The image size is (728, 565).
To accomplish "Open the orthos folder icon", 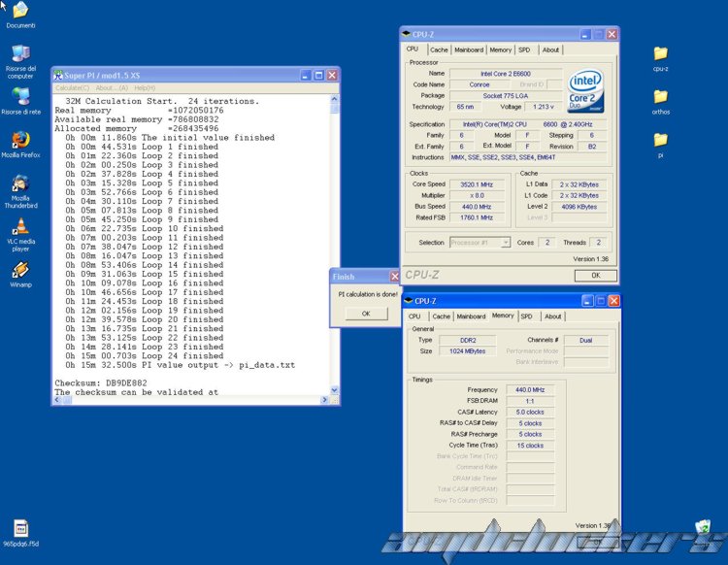I will (x=660, y=96).
